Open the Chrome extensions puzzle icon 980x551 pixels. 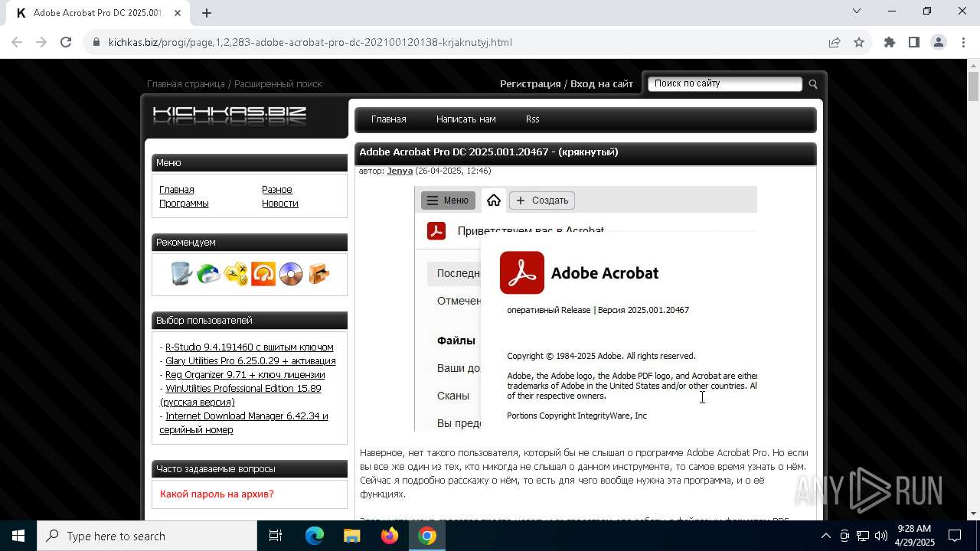coord(890,42)
